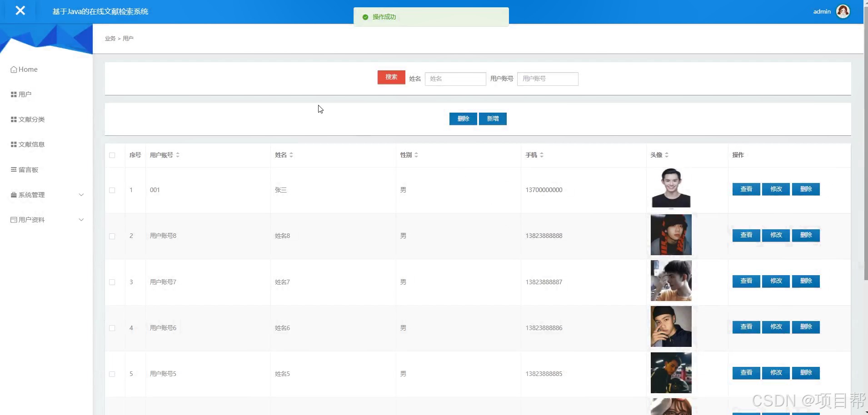Click card icon beside 用户资料
The height and width of the screenshot is (415, 868).
tap(14, 220)
